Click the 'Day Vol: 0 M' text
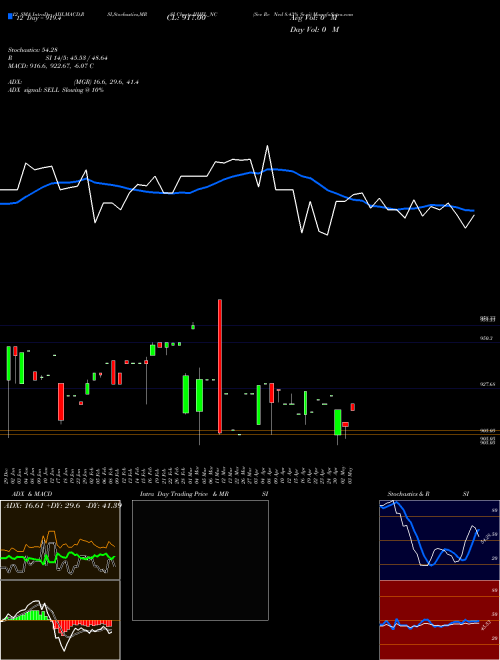The height and width of the screenshot is (660, 500). (314, 29)
